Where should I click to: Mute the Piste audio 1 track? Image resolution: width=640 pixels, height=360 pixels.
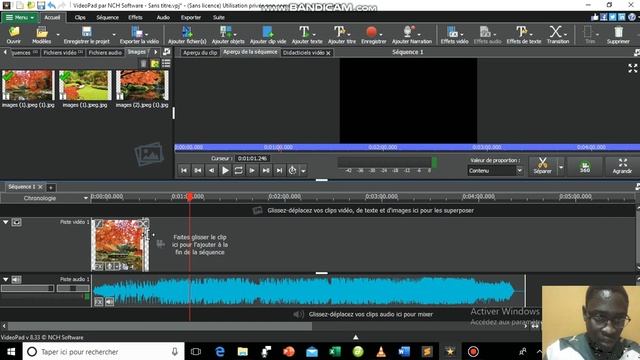point(16,280)
